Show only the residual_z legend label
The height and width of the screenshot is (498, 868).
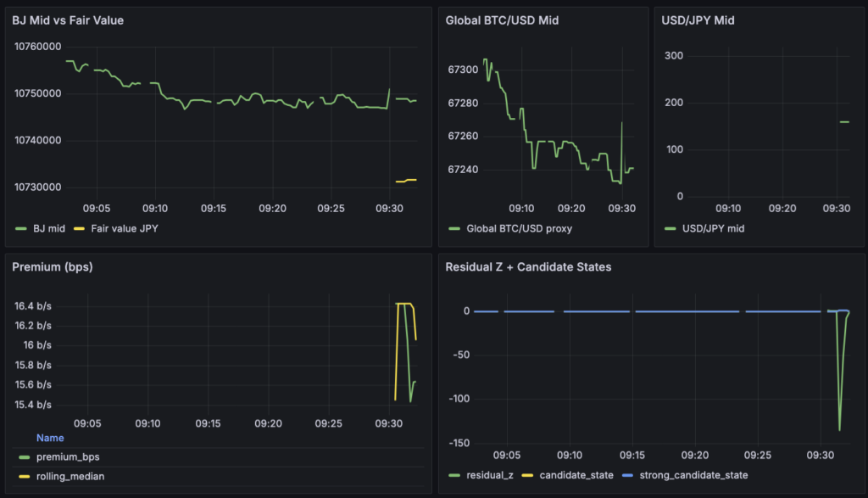pos(488,475)
